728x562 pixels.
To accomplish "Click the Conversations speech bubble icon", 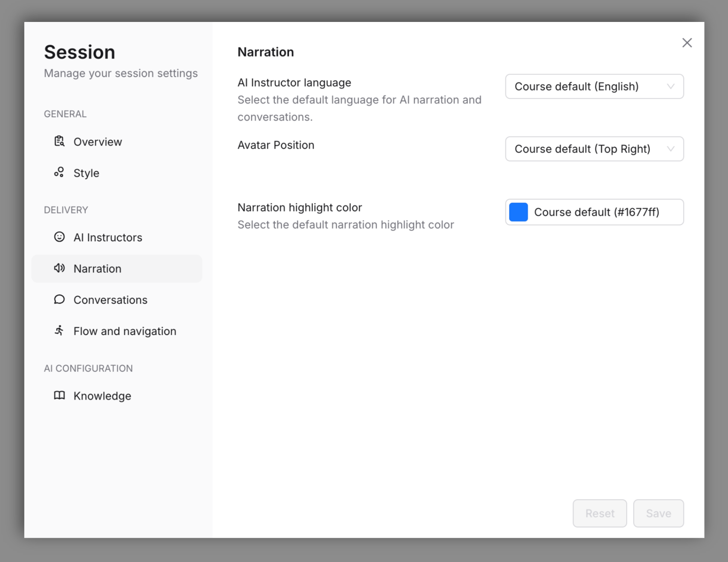I will coord(59,300).
